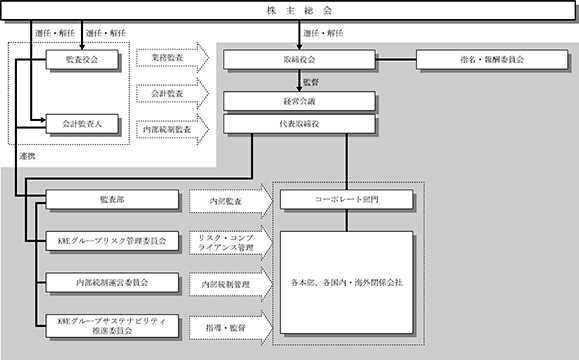Viewport: 579px width, 360px height.
Task: Select the 各本部、各国内・海外関係会社 box
Action: point(346,282)
